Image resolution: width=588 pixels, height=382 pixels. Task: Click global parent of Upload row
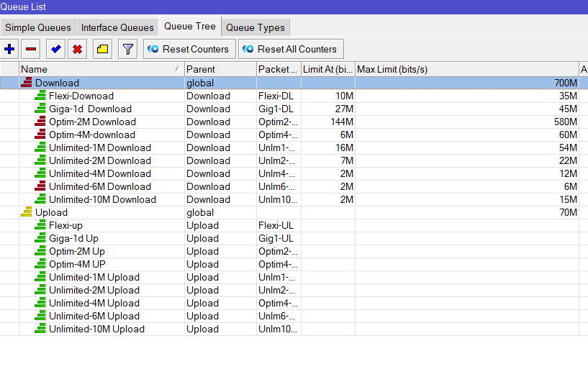click(x=200, y=212)
